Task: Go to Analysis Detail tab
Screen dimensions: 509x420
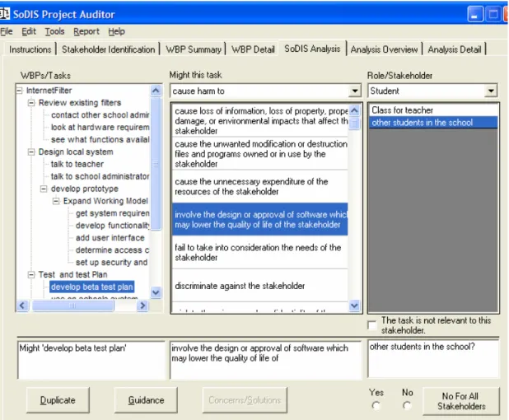Action: click(x=455, y=49)
